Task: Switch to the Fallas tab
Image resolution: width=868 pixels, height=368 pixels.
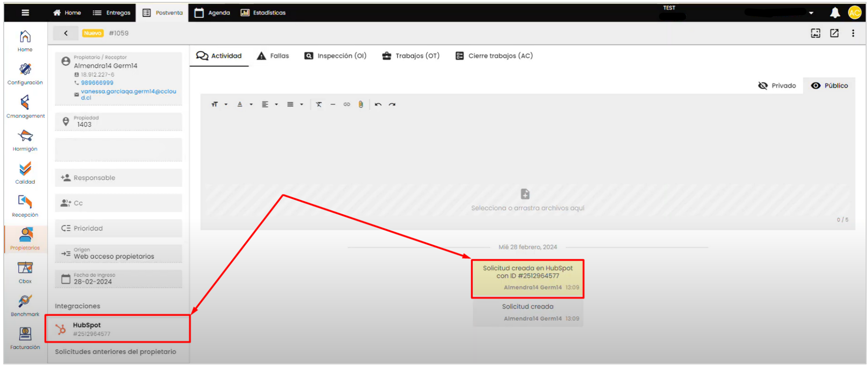Action: (273, 56)
